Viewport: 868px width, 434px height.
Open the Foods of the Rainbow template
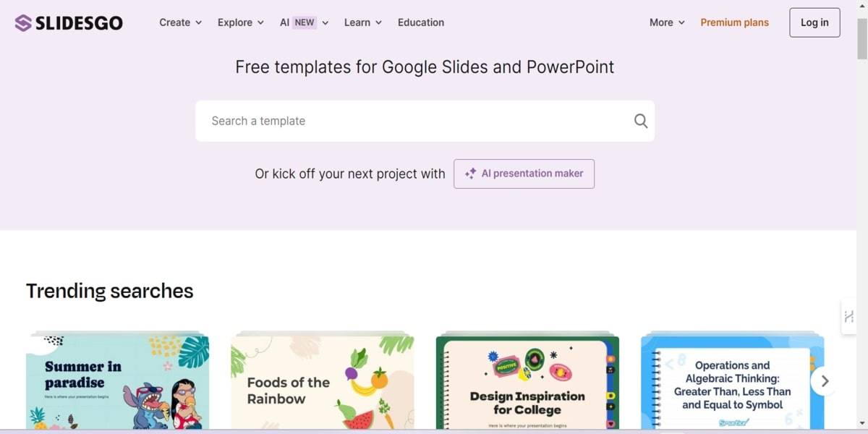pos(322,381)
